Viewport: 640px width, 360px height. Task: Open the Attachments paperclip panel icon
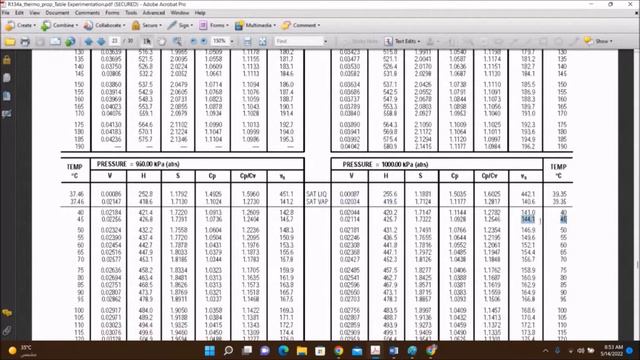[x=7, y=330]
